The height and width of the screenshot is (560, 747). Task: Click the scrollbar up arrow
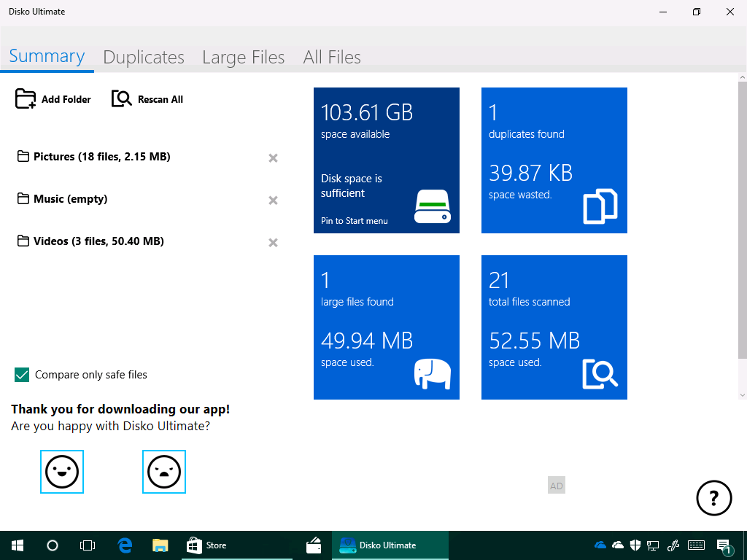(742, 77)
